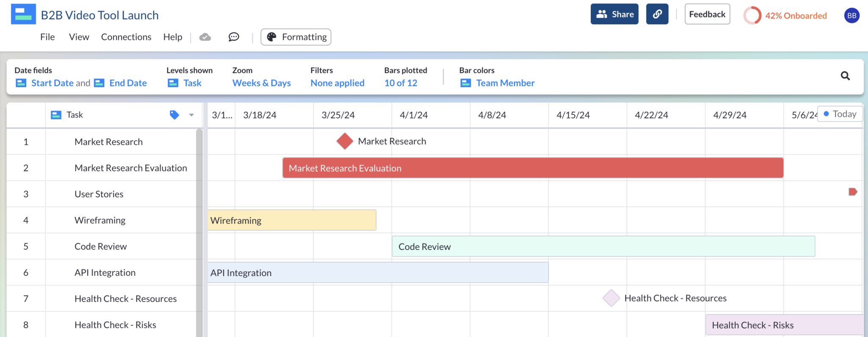Click the Market Research red diamond milestone
868x337 pixels.
click(x=345, y=141)
